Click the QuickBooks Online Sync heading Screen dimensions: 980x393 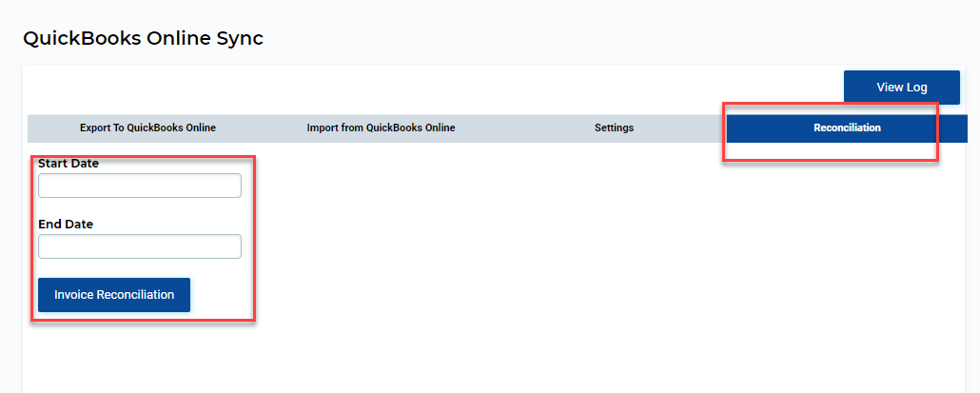coord(143,39)
